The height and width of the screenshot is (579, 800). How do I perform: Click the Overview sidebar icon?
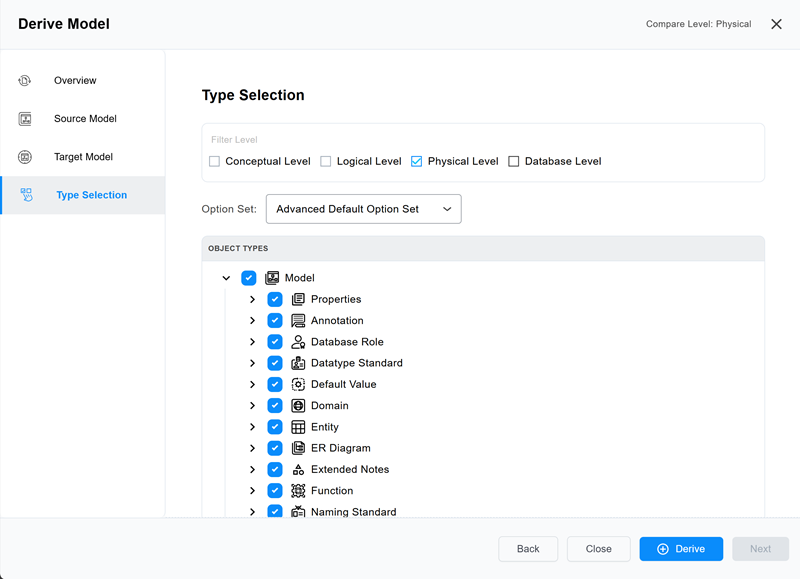[x=24, y=81]
